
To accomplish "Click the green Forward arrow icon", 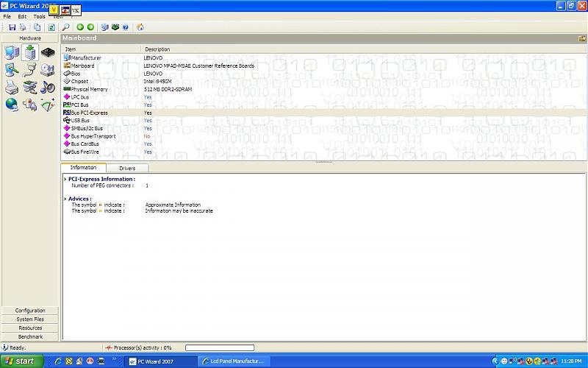I will pyautogui.click(x=90, y=27).
